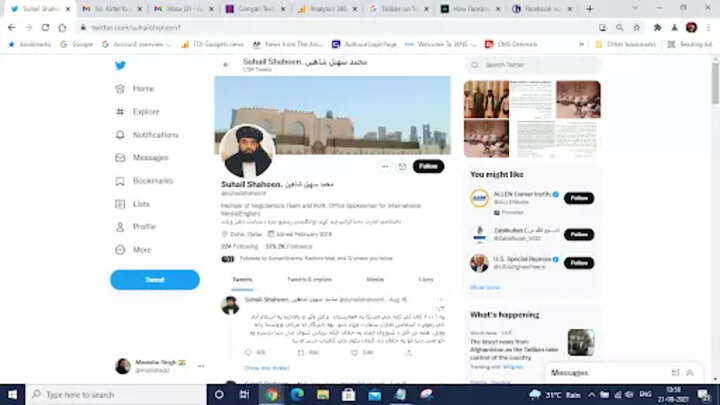The image size is (720, 405).
Task: Open the Afghanistan trending news item
Action: pyautogui.click(x=514, y=349)
